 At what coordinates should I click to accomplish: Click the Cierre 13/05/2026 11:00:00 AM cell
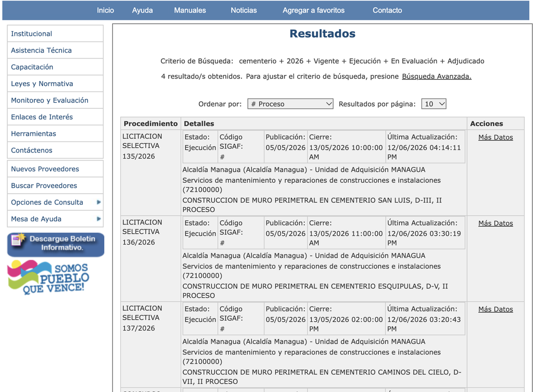[346, 233]
